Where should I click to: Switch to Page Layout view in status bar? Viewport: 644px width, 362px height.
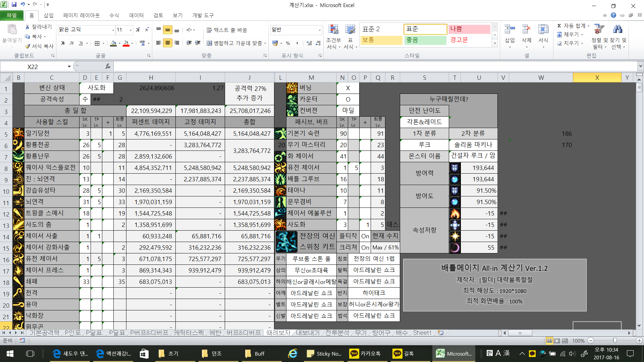click(557, 341)
